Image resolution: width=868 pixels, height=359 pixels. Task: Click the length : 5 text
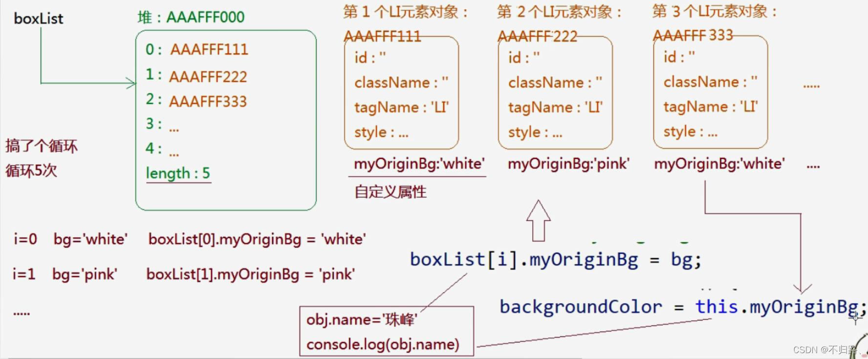pyautogui.click(x=178, y=173)
